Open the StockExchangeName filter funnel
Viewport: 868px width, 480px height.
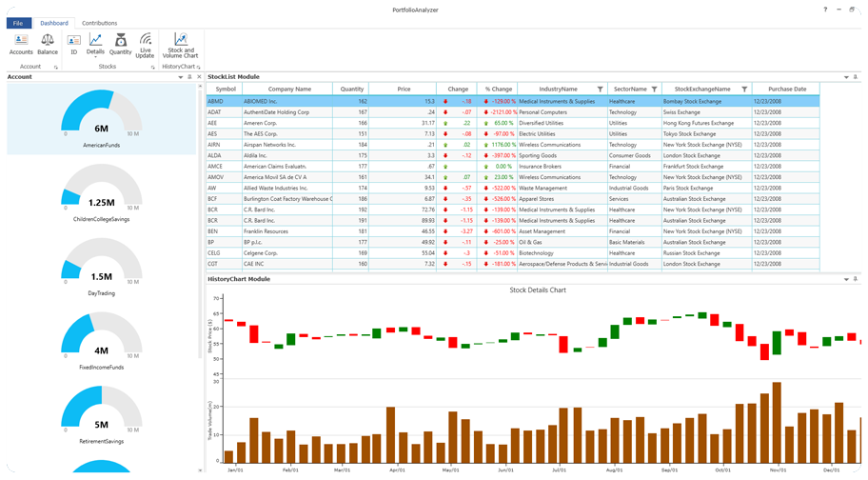click(744, 89)
